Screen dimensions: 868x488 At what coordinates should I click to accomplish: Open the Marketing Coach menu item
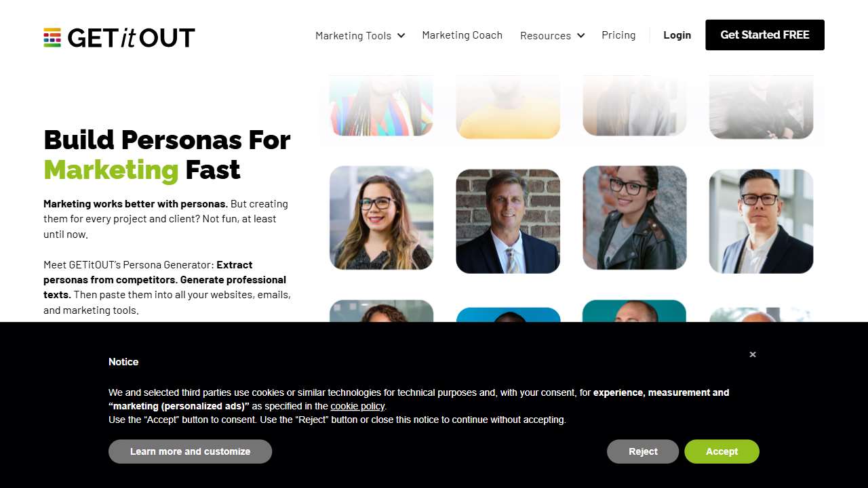click(x=462, y=35)
